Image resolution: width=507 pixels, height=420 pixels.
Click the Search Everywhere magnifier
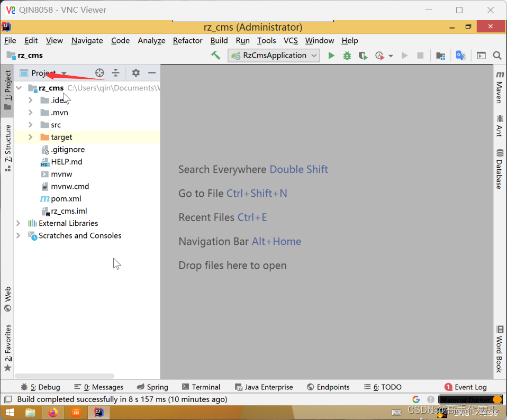tap(497, 56)
